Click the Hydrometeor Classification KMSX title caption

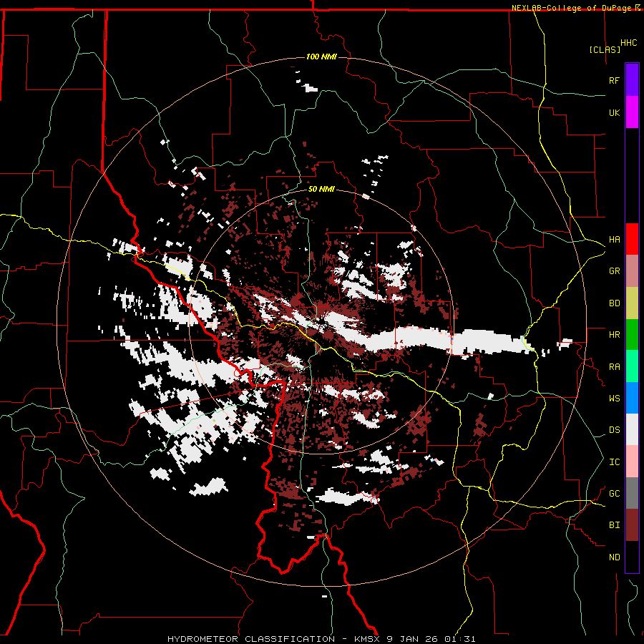(x=321, y=639)
